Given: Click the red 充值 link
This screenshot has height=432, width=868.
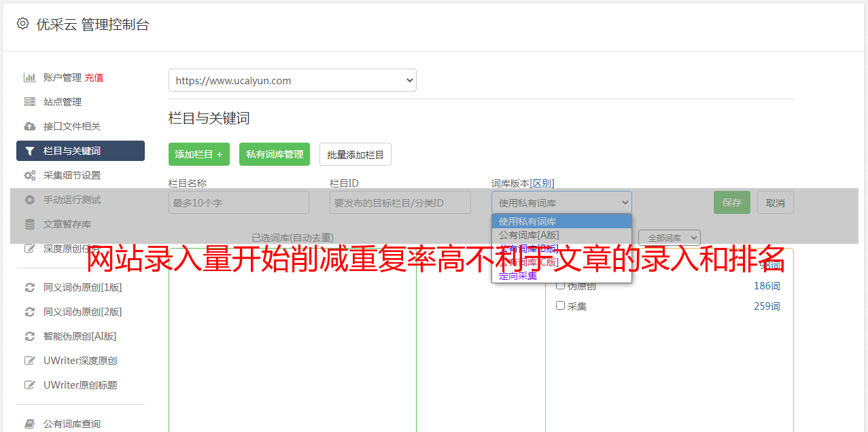Looking at the screenshot, I should 94,77.
